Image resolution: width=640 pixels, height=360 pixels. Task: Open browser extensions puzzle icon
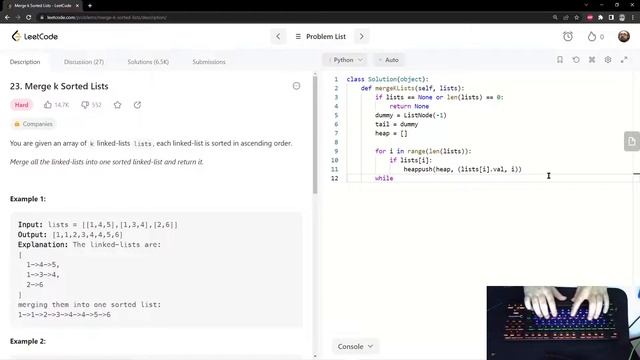click(600, 18)
